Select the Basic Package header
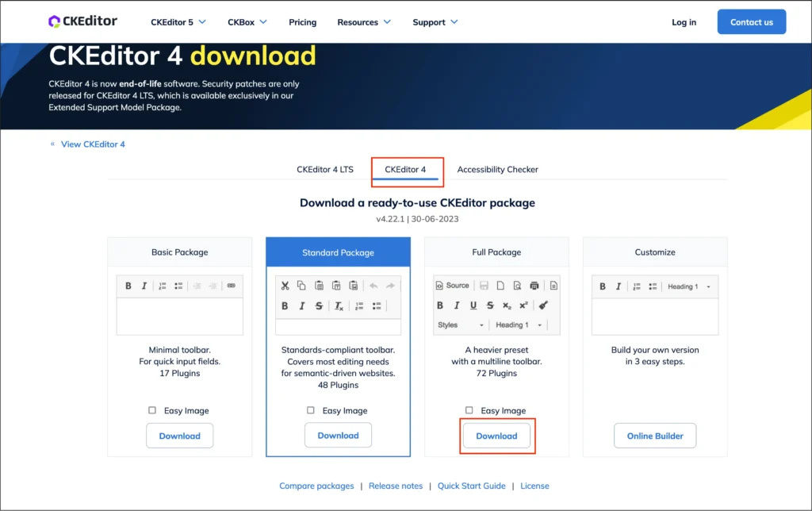The height and width of the screenshot is (511, 812). coord(180,252)
